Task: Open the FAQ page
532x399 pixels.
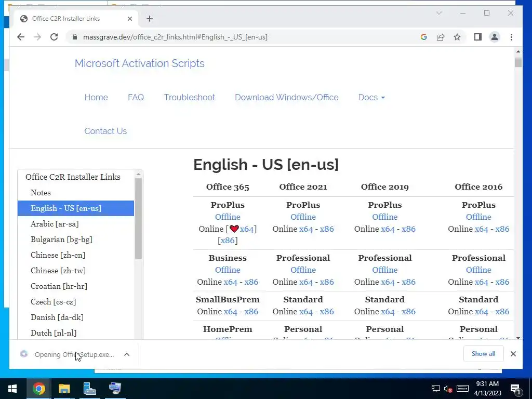Action: (x=136, y=97)
